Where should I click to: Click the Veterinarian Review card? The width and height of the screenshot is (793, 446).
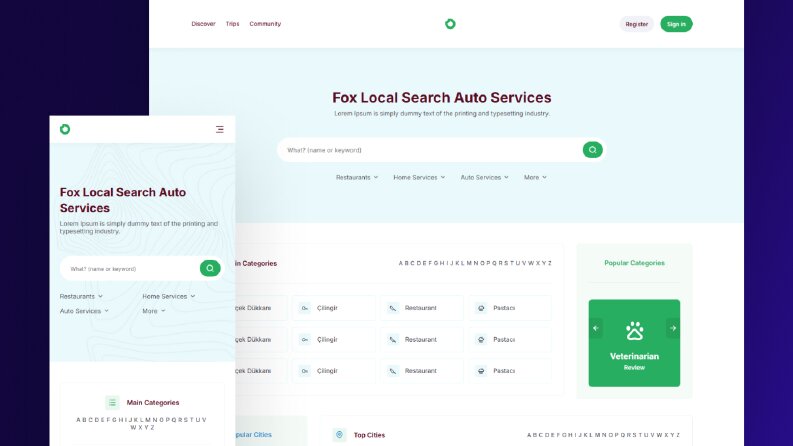pyautogui.click(x=634, y=343)
